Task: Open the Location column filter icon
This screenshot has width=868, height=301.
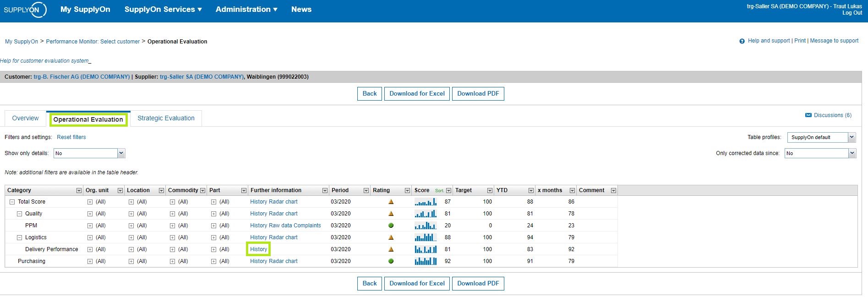Action: click(161, 191)
